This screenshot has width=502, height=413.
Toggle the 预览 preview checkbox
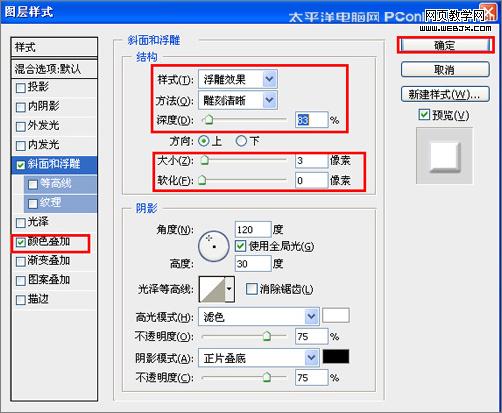[x=424, y=115]
